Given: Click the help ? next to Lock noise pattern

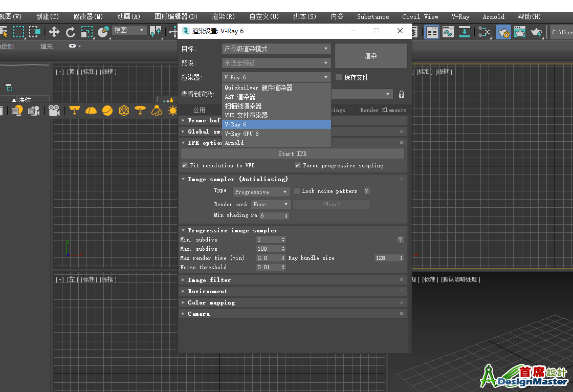Looking at the screenshot, I should point(366,191).
